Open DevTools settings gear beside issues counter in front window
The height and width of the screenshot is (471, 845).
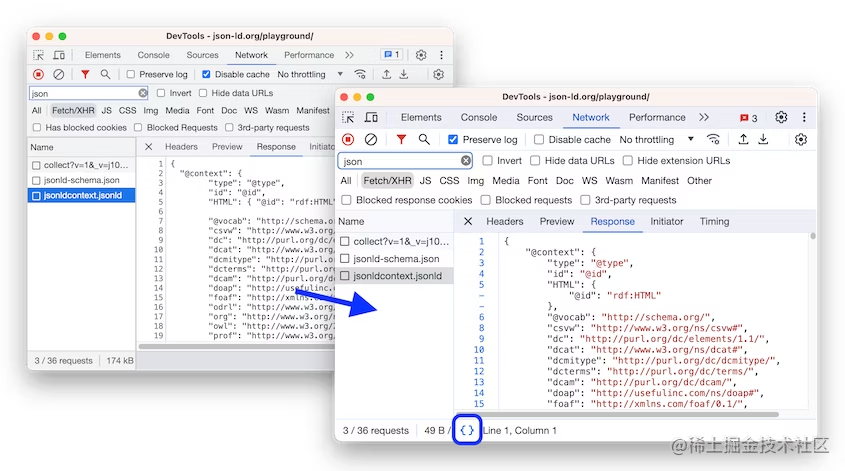[781, 117]
